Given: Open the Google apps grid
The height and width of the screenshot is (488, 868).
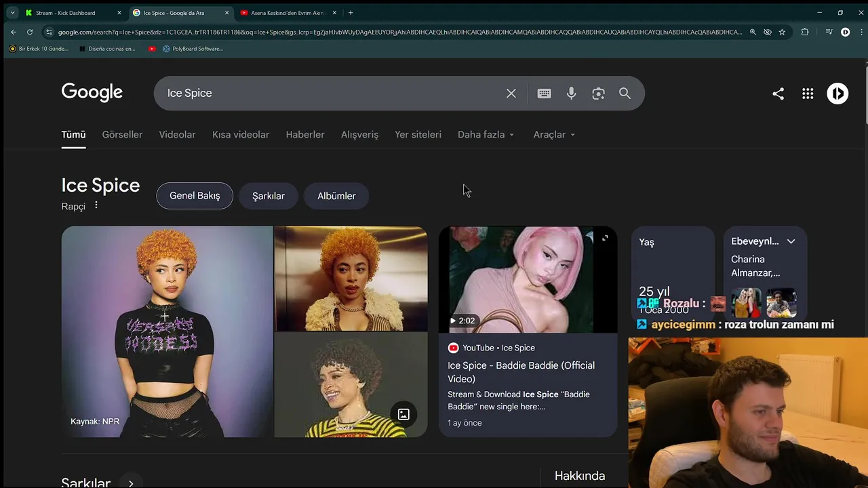Looking at the screenshot, I should (808, 94).
